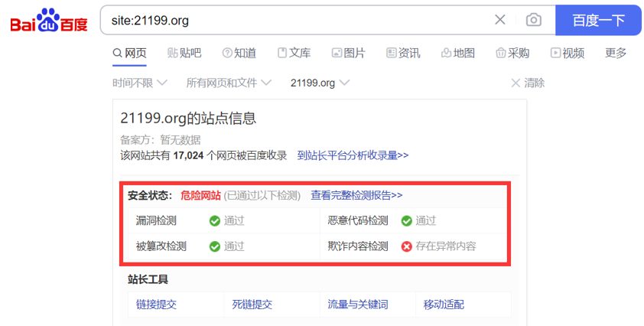Screen dimensions: 644x326
Task: Click the red 危险网站 status text
Action: pos(200,195)
